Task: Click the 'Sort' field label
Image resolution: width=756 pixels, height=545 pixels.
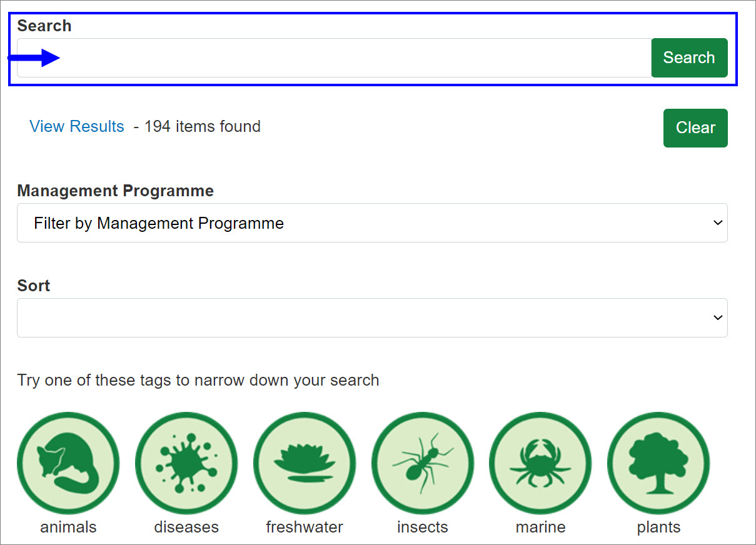Action: point(34,286)
